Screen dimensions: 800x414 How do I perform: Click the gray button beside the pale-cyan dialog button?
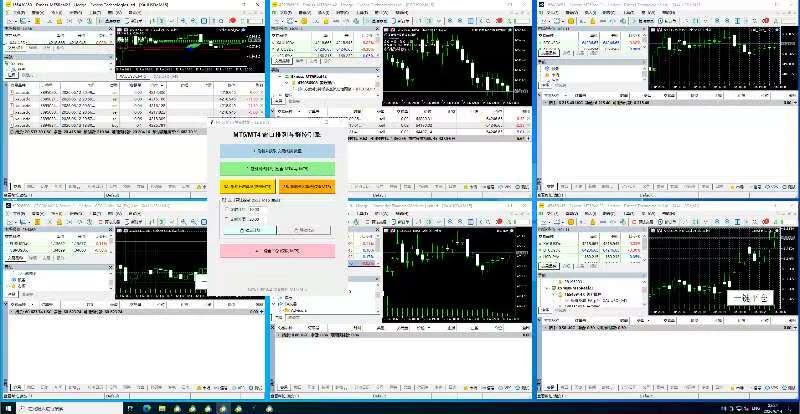[304, 230]
